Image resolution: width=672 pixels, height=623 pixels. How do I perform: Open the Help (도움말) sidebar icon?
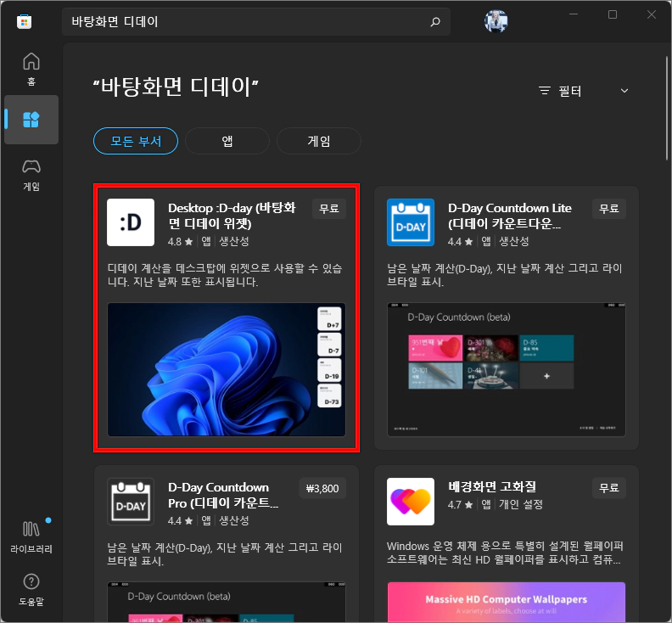[31, 590]
